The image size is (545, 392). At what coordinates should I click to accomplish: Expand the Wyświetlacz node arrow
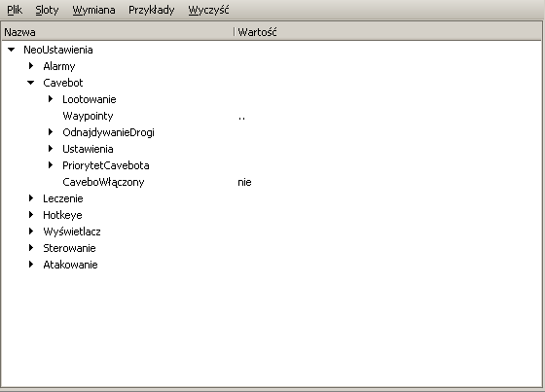pyautogui.click(x=31, y=232)
